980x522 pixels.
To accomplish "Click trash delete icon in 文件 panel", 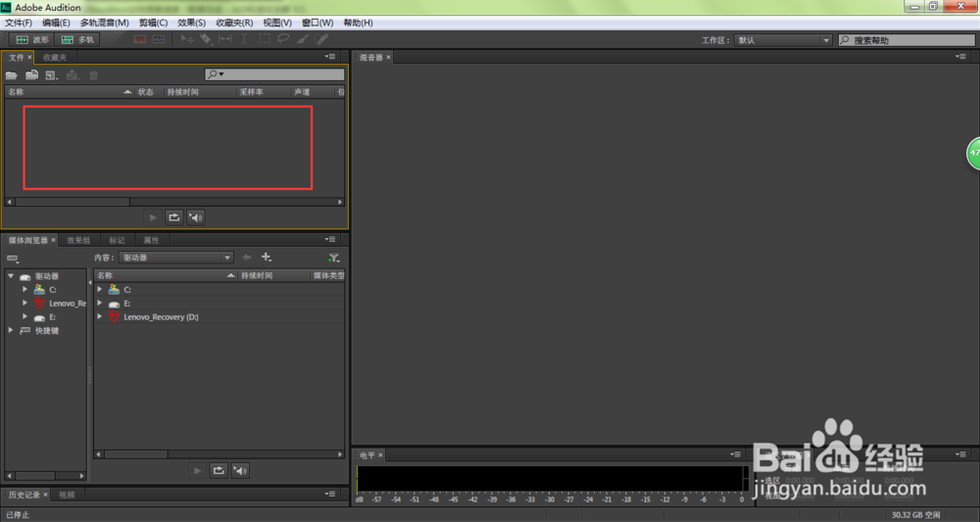I will point(94,75).
